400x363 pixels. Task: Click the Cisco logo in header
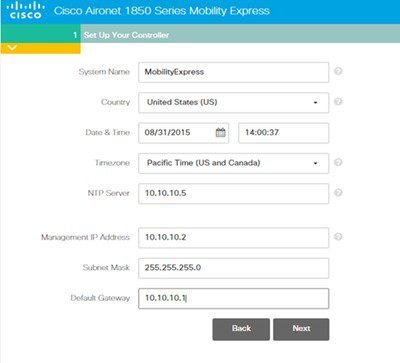click(x=25, y=10)
